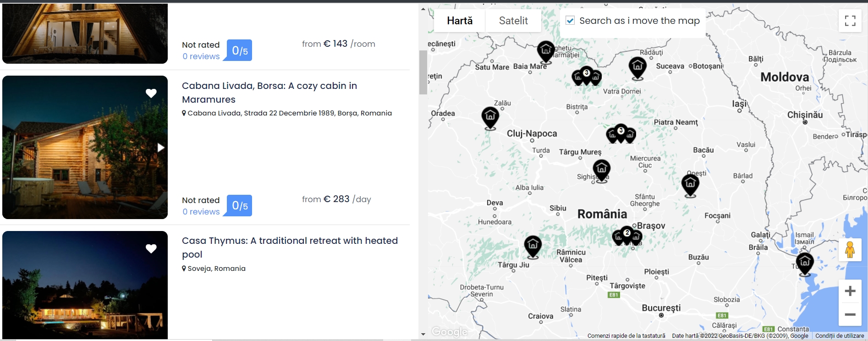Click the Street View pegman icon
Screen dimensions: 868x341
850,250
